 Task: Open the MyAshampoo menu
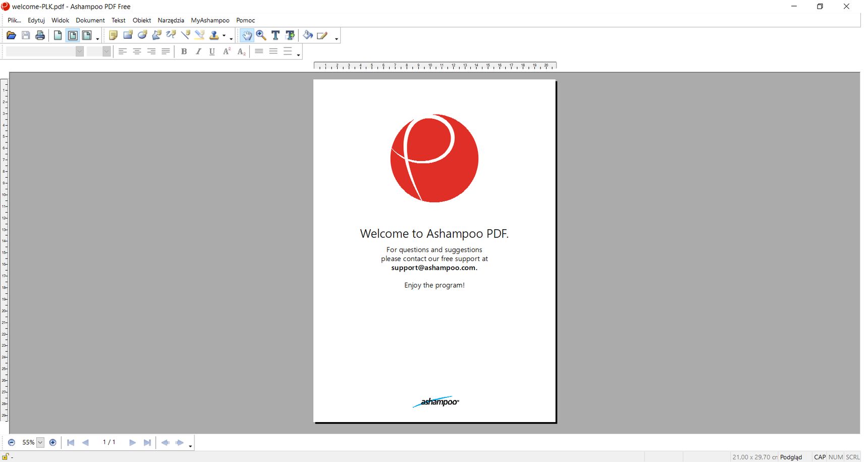[x=210, y=20]
